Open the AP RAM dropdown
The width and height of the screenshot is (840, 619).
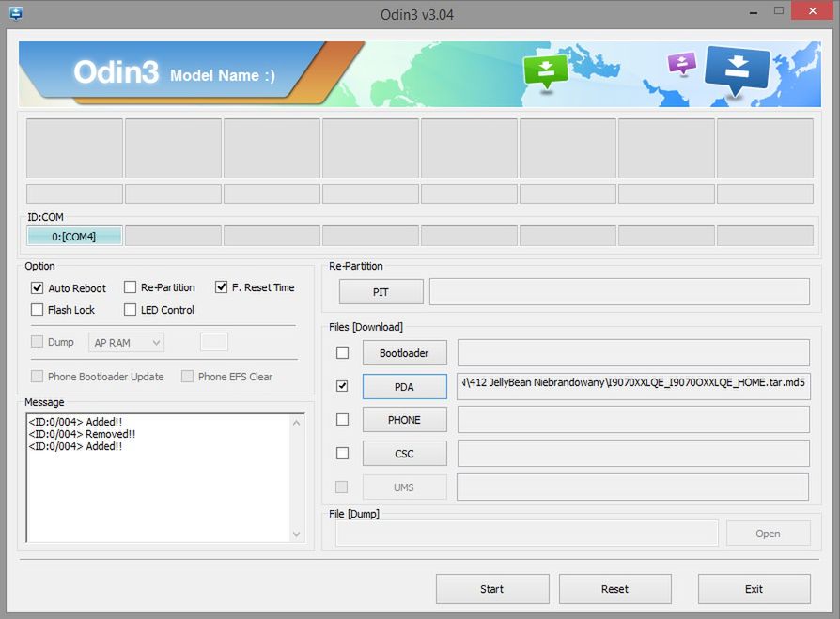tap(127, 343)
